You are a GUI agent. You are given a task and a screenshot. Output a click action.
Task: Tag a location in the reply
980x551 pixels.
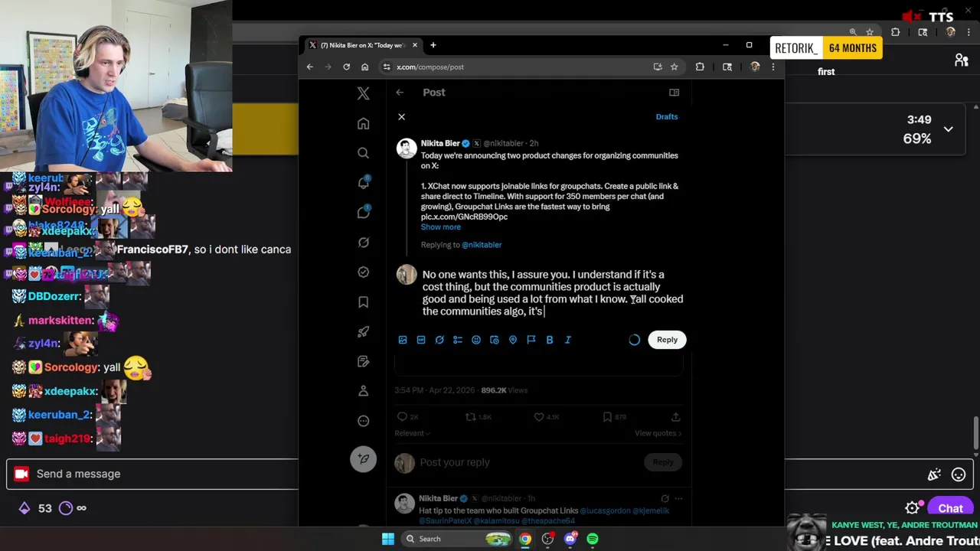(513, 340)
